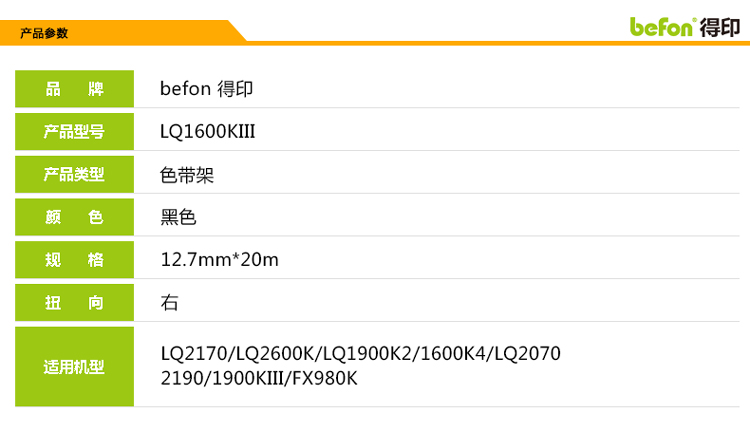
Task: Click the LQ2170/LQ2600K compatible models line
Action: click(x=361, y=354)
